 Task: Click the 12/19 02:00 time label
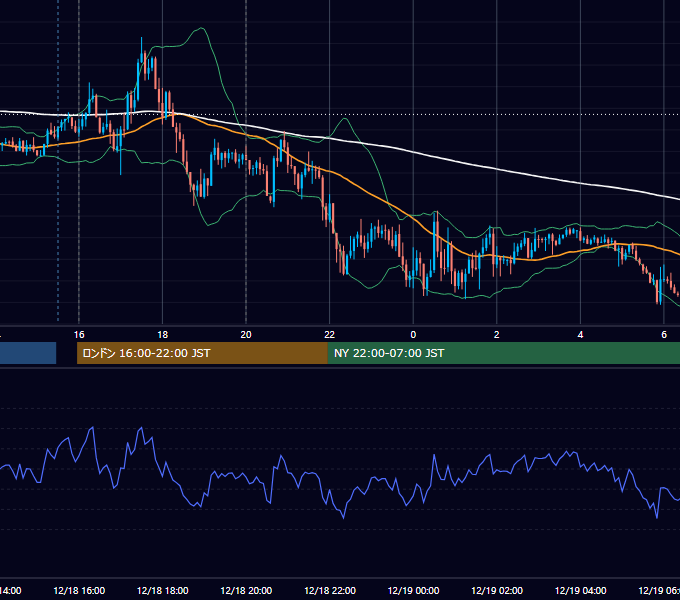[497, 590]
